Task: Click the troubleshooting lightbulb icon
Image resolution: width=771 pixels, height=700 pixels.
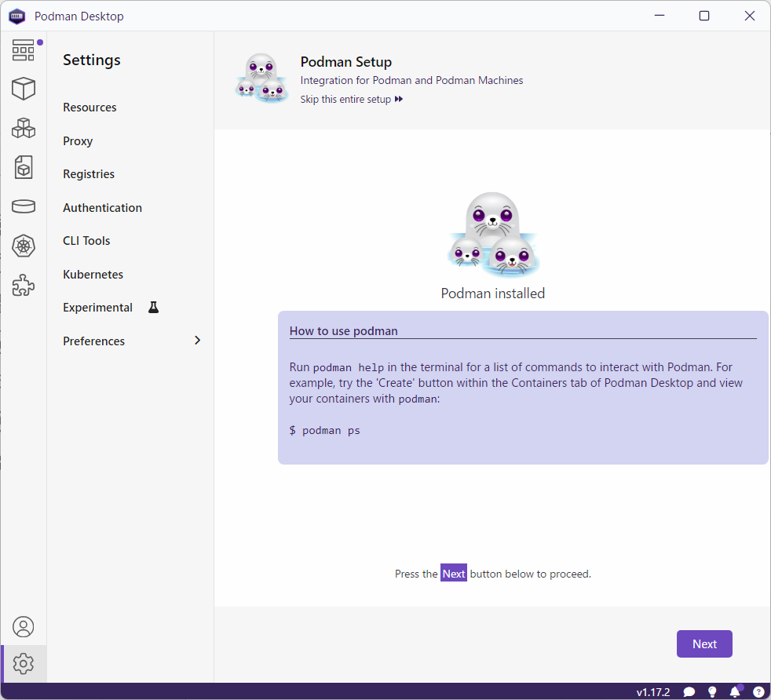Action: point(712,691)
